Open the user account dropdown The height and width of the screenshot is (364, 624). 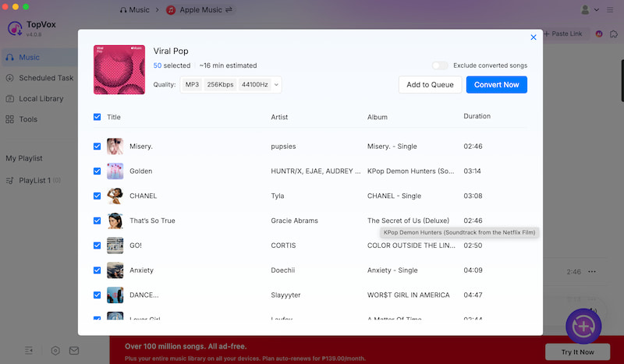pos(590,10)
